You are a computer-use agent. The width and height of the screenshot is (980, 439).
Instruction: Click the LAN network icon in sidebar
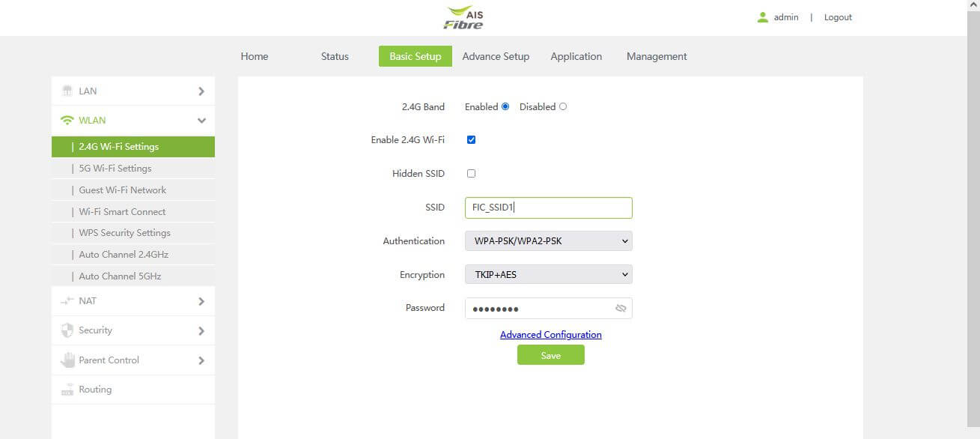[67, 91]
